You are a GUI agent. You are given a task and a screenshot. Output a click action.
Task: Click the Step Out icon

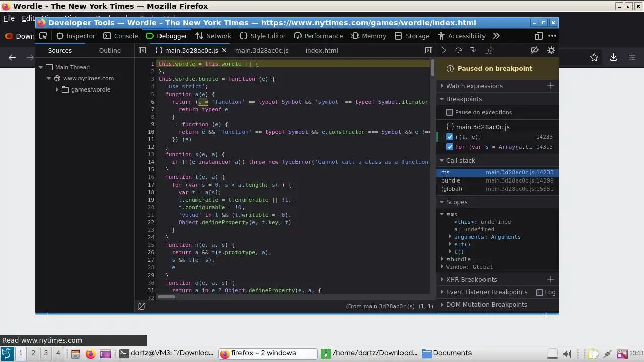click(x=489, y=50)
